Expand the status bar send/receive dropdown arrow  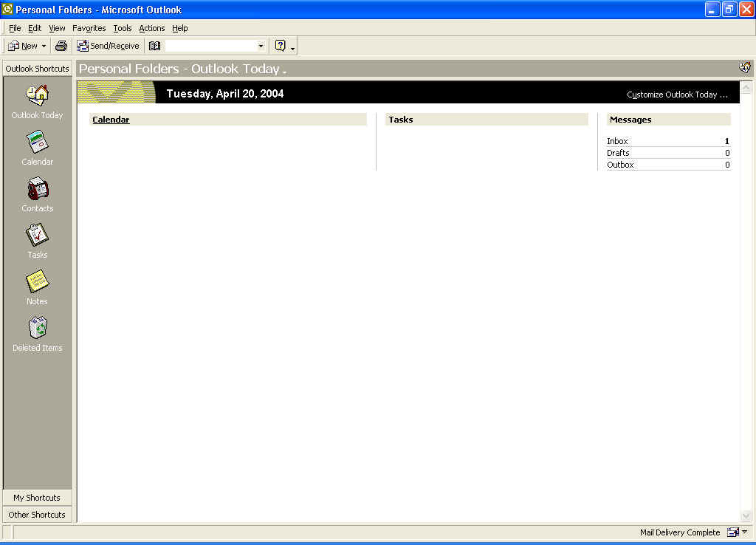click(x=745, y=532)
